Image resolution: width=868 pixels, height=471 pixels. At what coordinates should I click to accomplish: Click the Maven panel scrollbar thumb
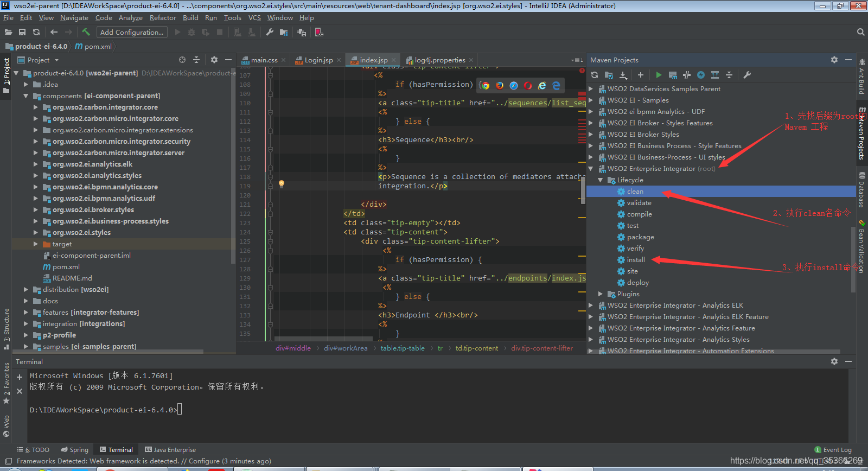(853, 259)
